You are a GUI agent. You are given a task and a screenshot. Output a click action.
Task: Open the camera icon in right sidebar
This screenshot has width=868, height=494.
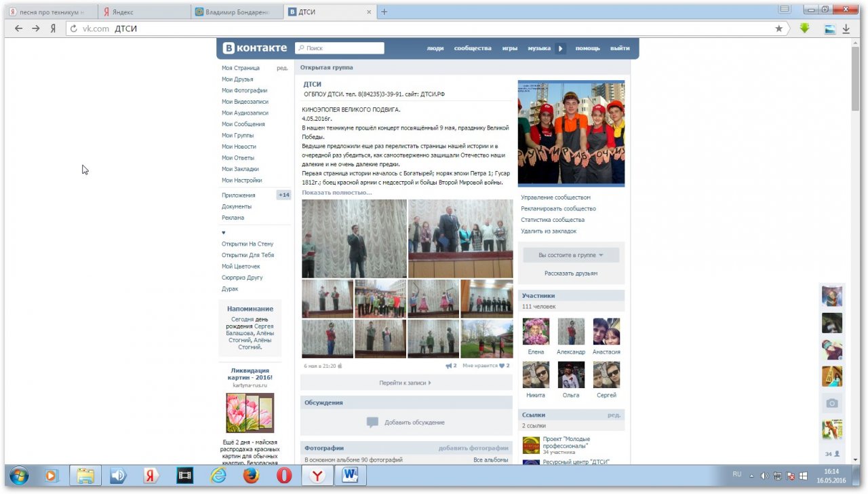832,403
